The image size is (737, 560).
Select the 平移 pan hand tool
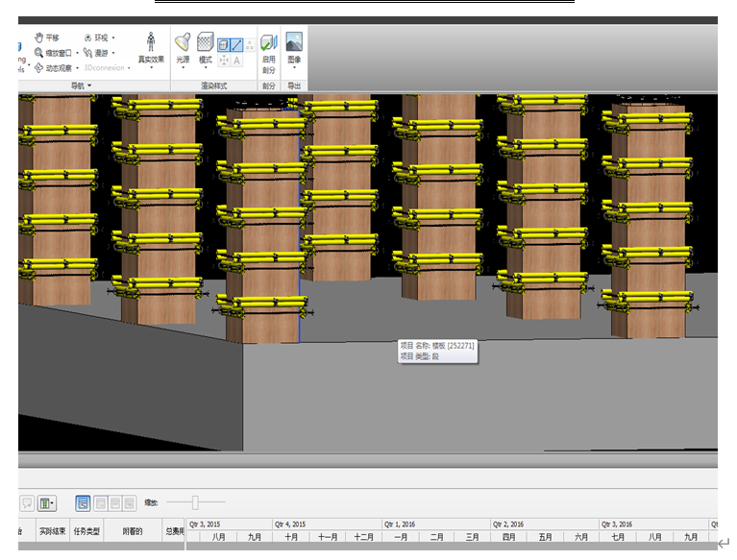(x=46, y=37)
